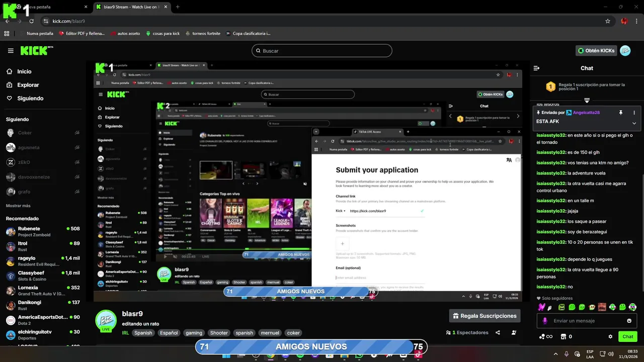Click Mostrar más link

18,206
